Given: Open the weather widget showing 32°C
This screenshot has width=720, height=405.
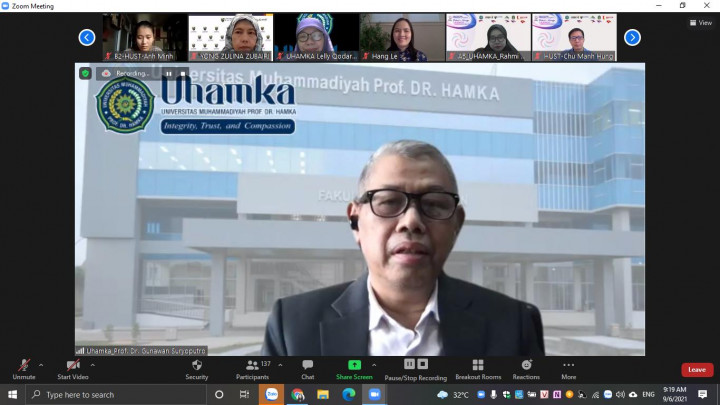Looking at the screenshot, I should (453, 394).
